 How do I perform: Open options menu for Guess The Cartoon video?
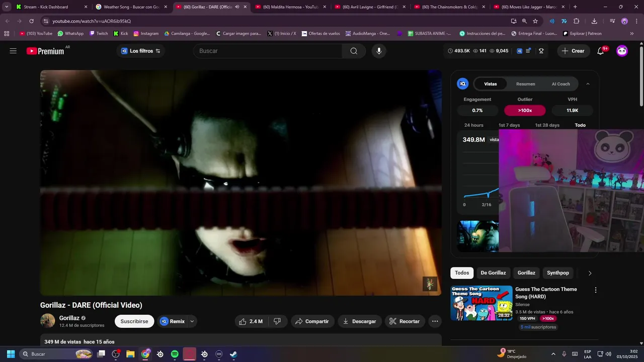coord(596,290)
